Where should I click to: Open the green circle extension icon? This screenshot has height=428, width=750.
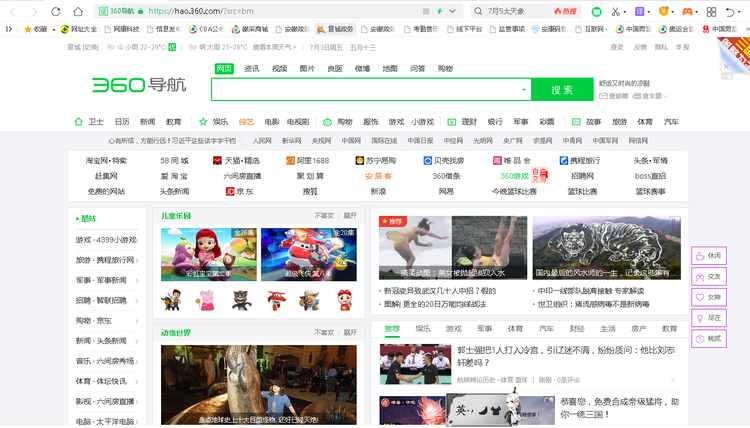point(596,11)
